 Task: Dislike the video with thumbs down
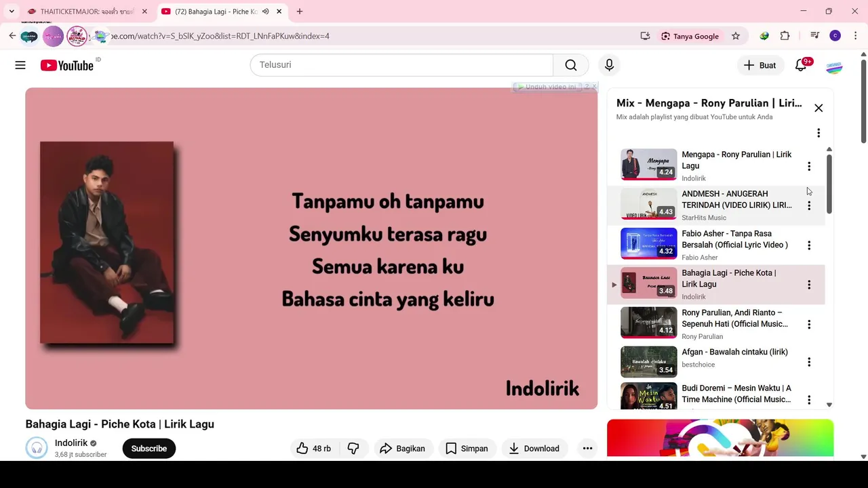tap(353, 448)
